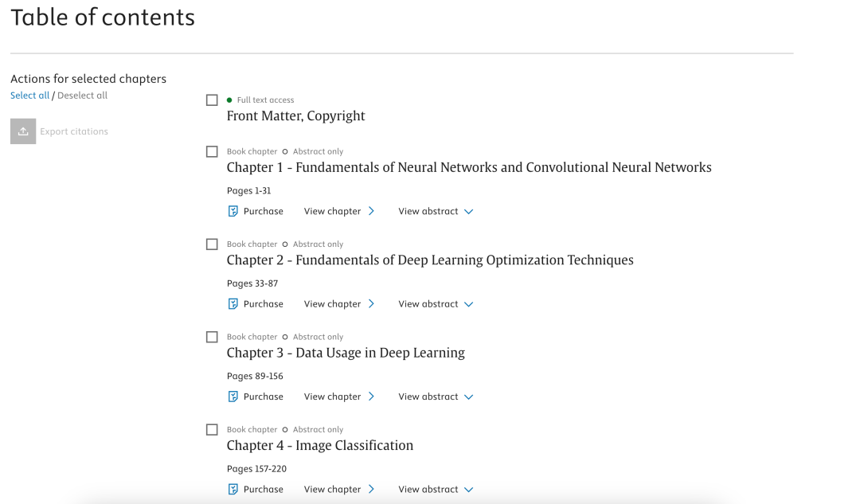Open Chapter 4 - Image Classification title
860x504 pixels.
pyautogui.click(x=319, y=446)
